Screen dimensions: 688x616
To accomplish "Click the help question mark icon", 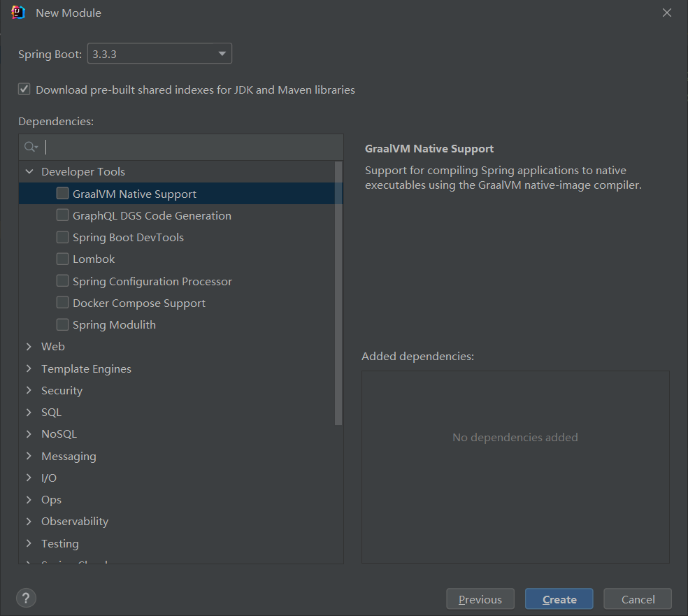I will click(26, 599).
